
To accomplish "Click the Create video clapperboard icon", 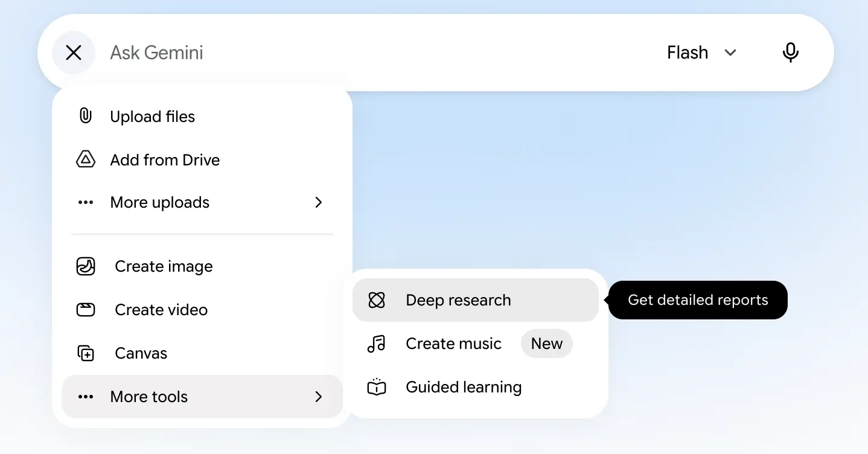I will coord(86,310).
